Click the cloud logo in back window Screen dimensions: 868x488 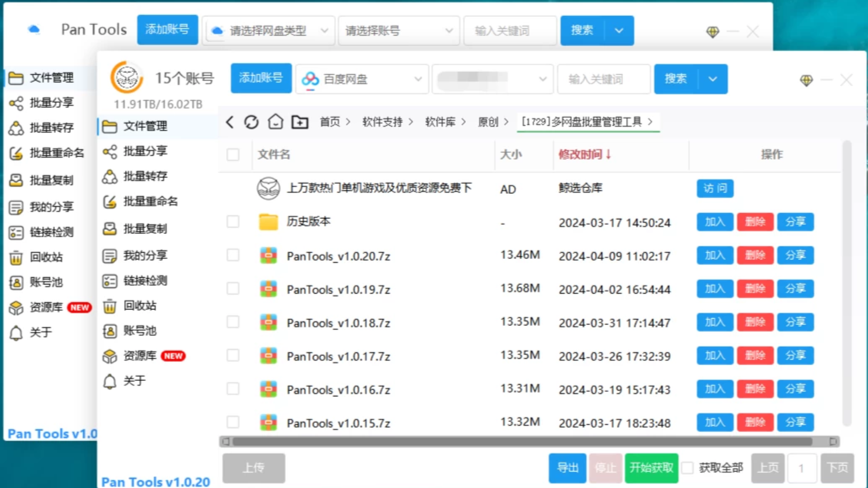pos(34,29)
